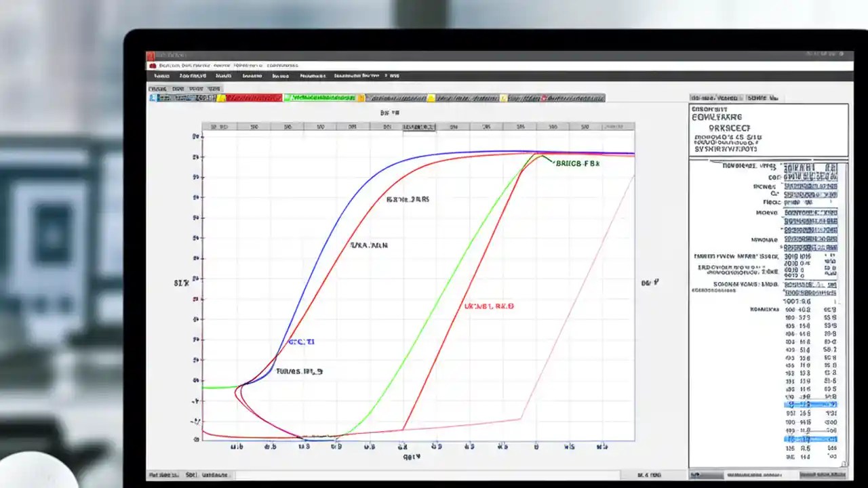Switch to the second tab in the right panel
Viewport: 868px width, 488px height.
pyautogui.click(x=764, y=98)
